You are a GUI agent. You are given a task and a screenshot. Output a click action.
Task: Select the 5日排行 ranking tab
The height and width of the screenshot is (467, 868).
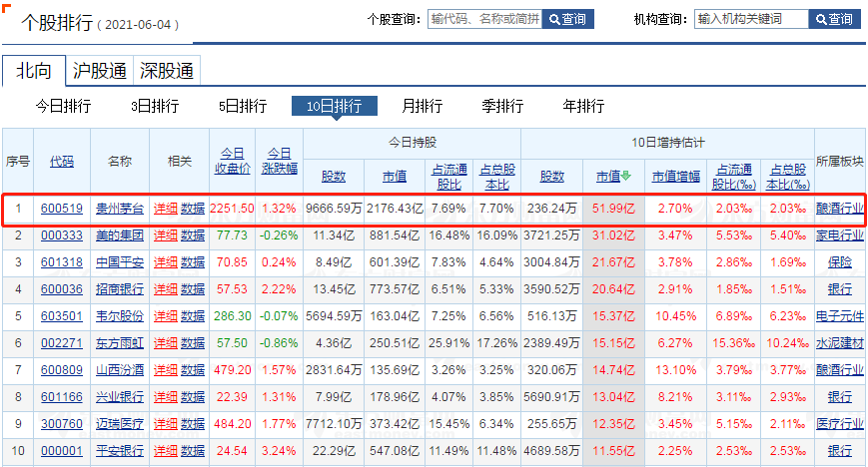coord(243,106)
